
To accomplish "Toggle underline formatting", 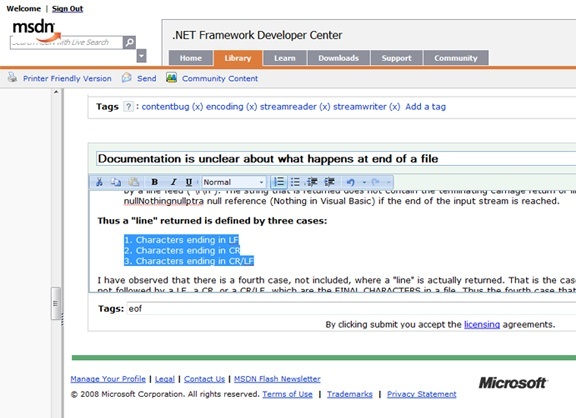I will 189,182.
